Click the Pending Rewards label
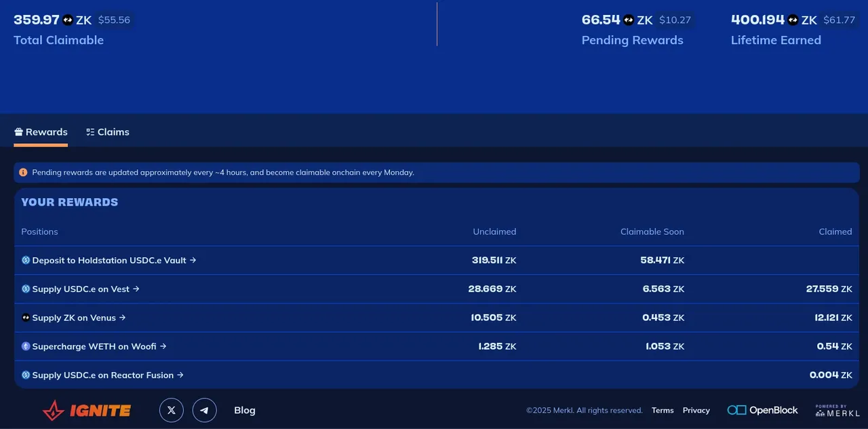Screen dimensions: 868x429 pos(633,40)
